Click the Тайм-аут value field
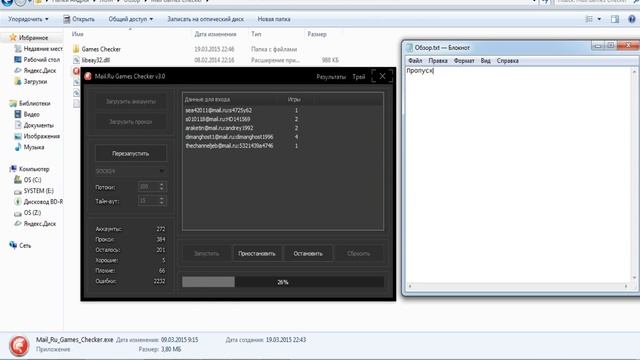Viewport: 640px width, 360px height. (149, 201)
